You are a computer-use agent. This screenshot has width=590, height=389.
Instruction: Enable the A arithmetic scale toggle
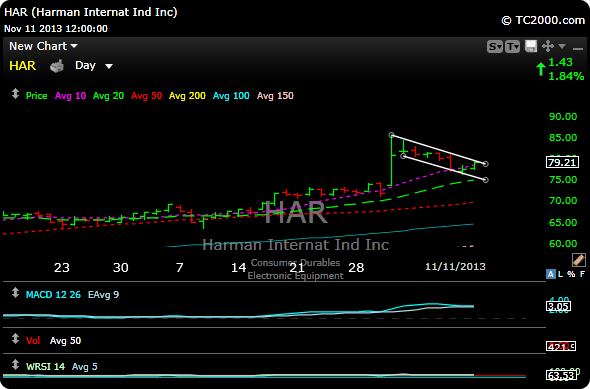[550, 274]
